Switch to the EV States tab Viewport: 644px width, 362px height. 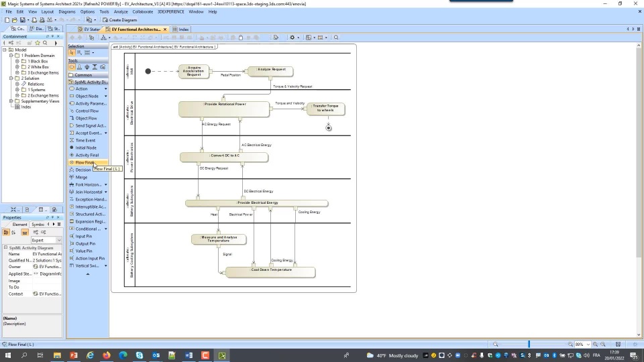(x=89, y=29)
